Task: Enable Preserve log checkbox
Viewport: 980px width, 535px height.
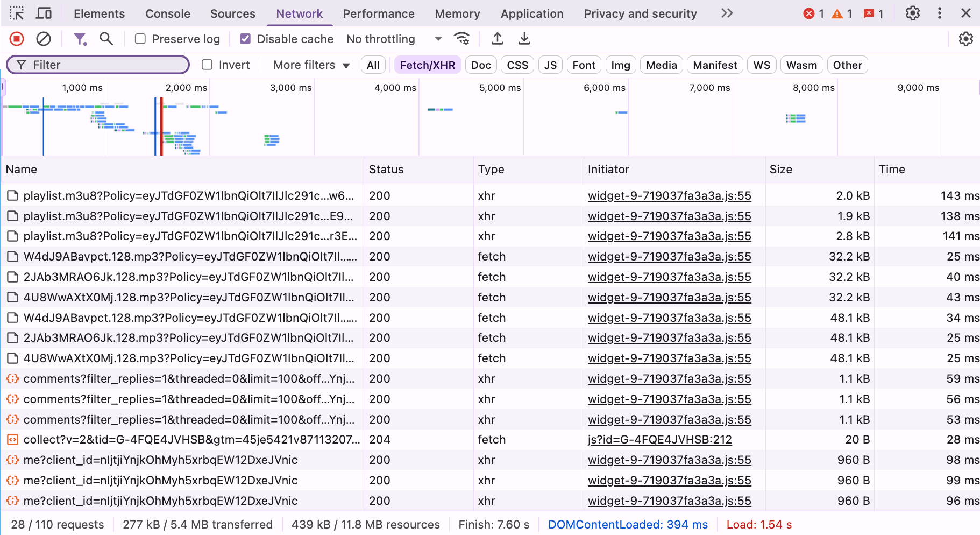Action: tap(140, 39)
